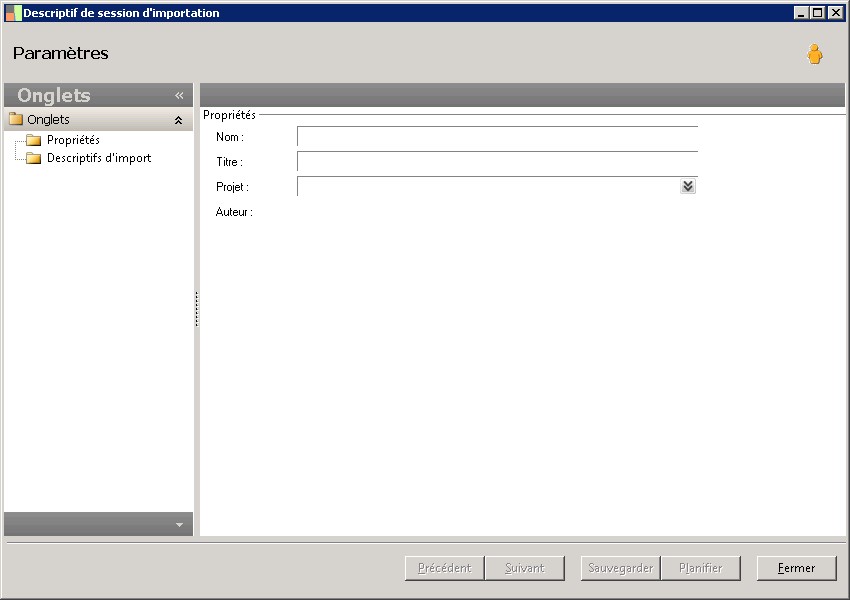Open the Projet dropdown arrow

tap(687, 186)
